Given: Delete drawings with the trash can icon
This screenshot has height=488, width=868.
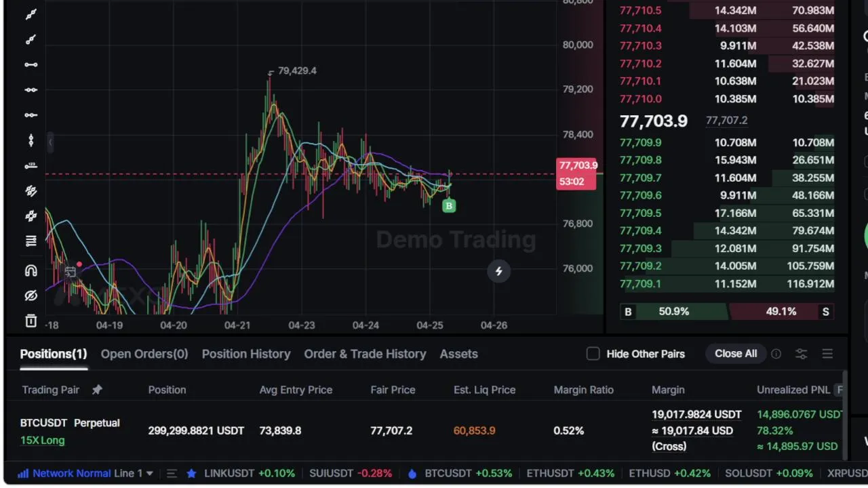Looking at the screenshot, I should tap(31, 321).
